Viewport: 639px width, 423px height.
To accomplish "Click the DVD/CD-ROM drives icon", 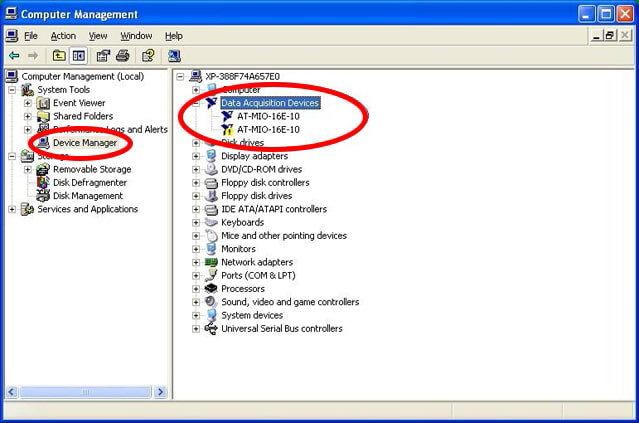I will pyautogui.click(x=211, y=169).
